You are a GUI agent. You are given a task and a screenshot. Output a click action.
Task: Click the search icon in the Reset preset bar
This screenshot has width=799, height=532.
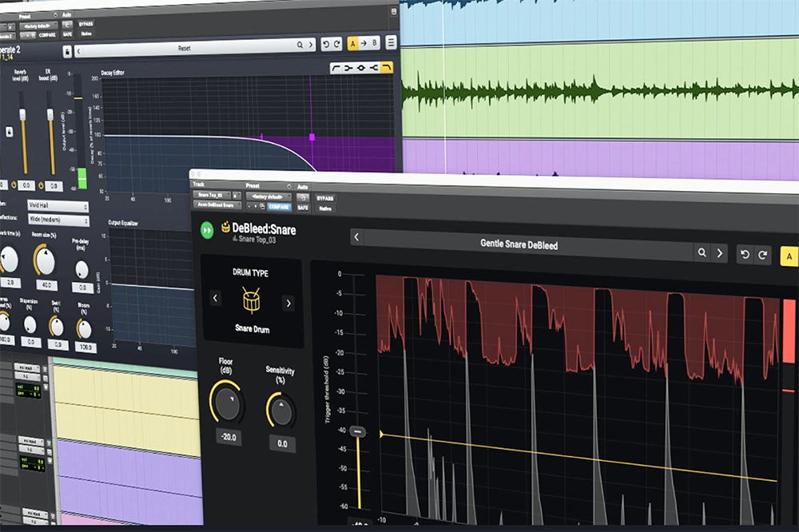pos(300,46)
